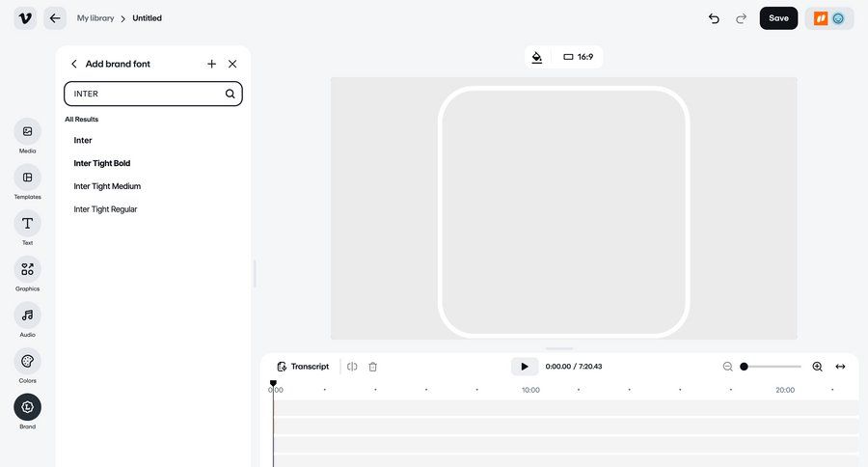Choose the Inter Tight Medium font

pos(107,186)
